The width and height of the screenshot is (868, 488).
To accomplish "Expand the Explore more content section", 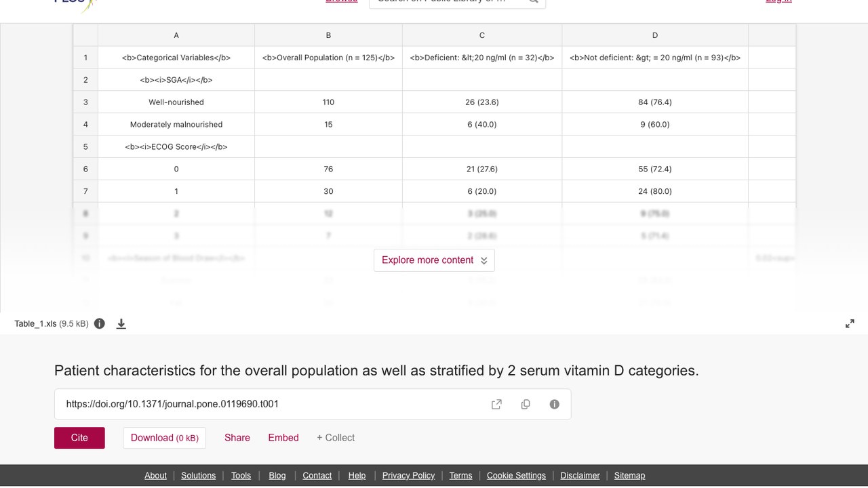I will (x=434, y=260).
